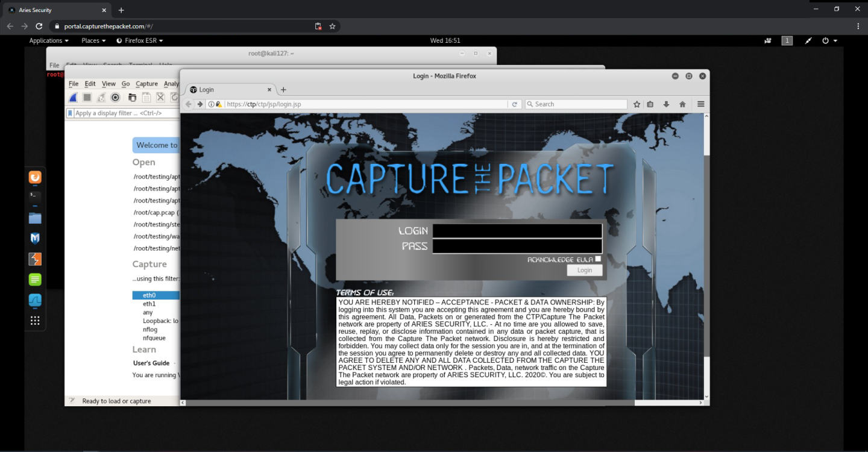Click workspace indicator number 1
Image resolution: width=868 pixels, height=452 pixels.
[x=787, y=40]
